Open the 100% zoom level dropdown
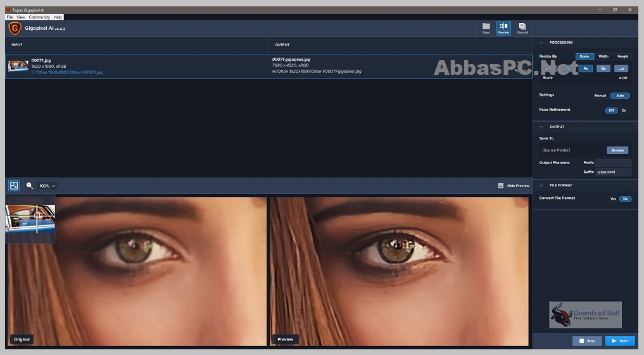This screenshot has height=355, width=644. pos(47,186)
